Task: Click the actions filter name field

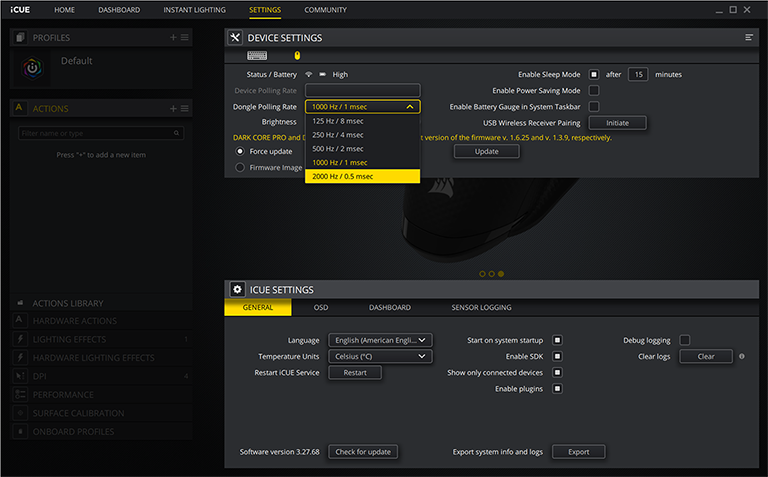Action: [101, 133]
